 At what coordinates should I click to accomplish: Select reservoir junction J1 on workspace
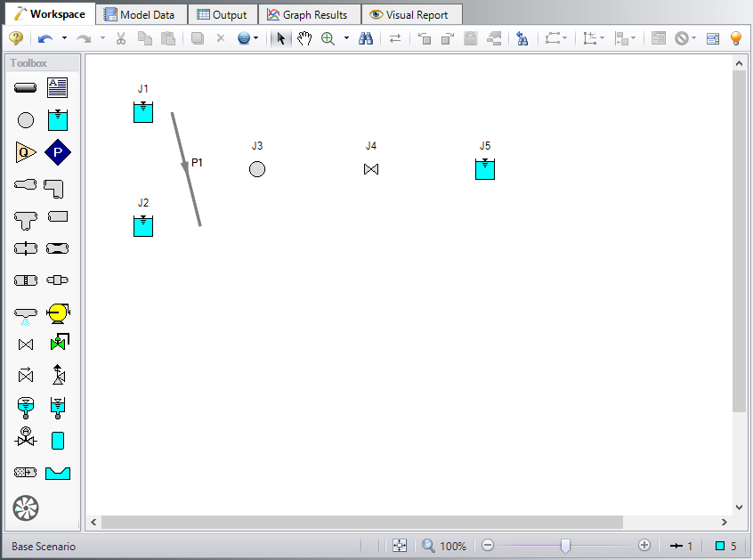(143, 112)
